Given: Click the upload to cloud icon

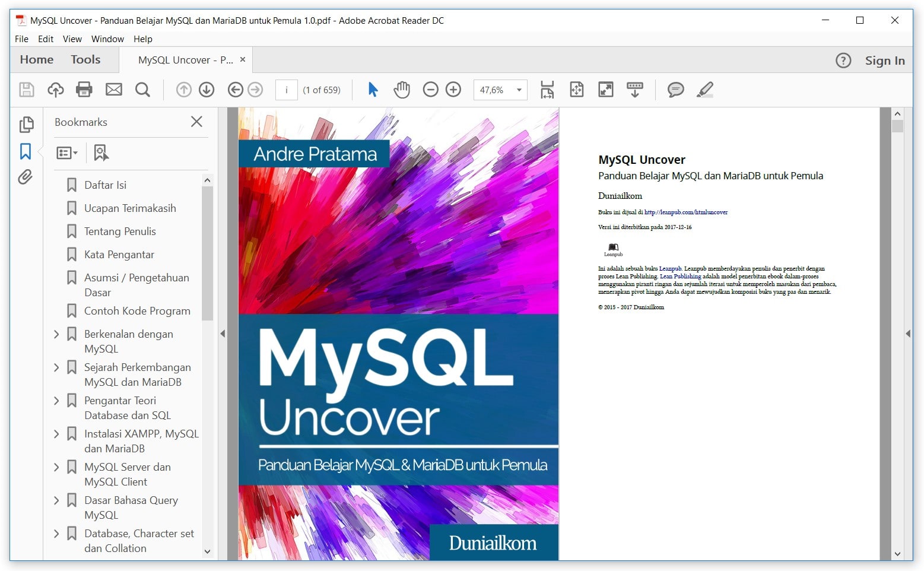Looking at the screenshot, I should pos(56,90).
